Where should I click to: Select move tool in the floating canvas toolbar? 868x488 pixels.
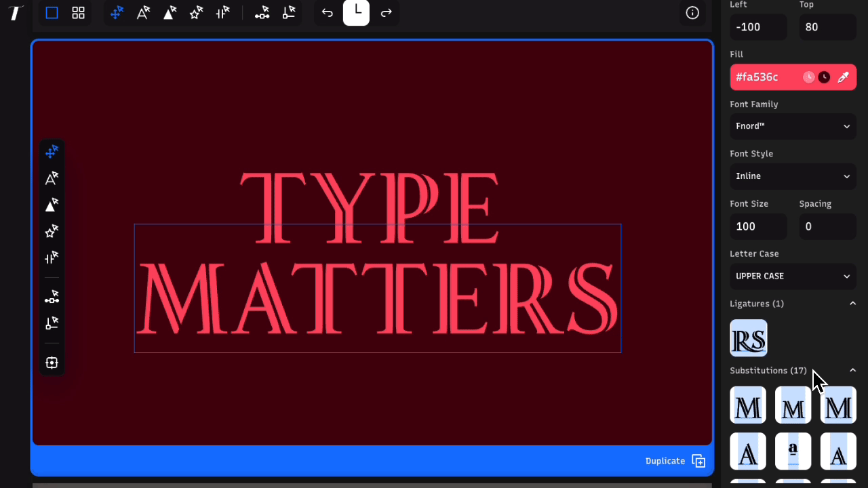coord(52,152)
